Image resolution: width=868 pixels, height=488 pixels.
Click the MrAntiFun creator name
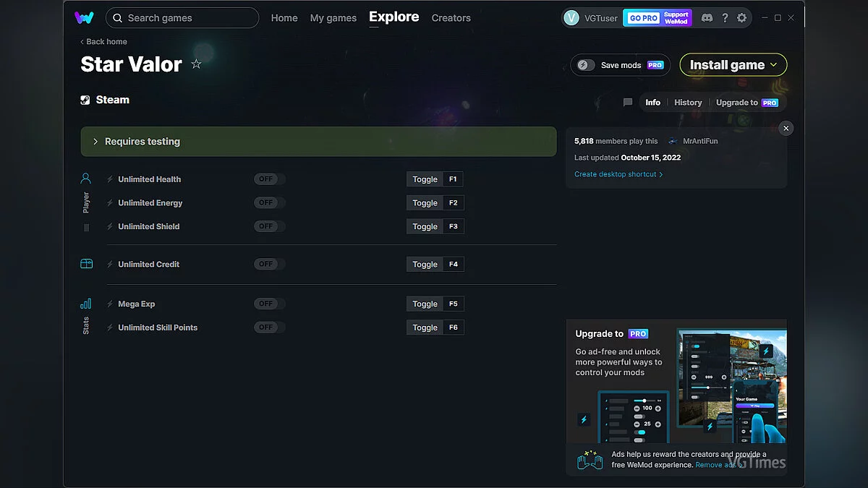[x=700, y=142]
